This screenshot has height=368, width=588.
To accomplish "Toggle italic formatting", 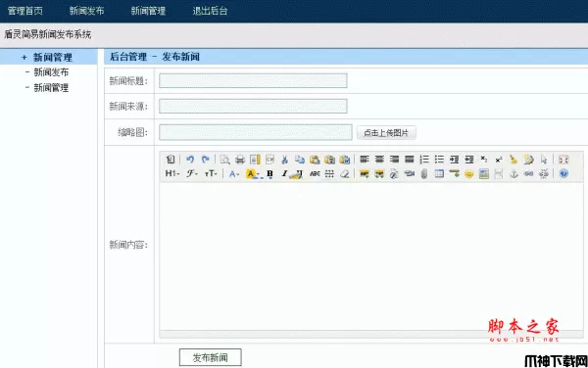I will pos(284,173).
